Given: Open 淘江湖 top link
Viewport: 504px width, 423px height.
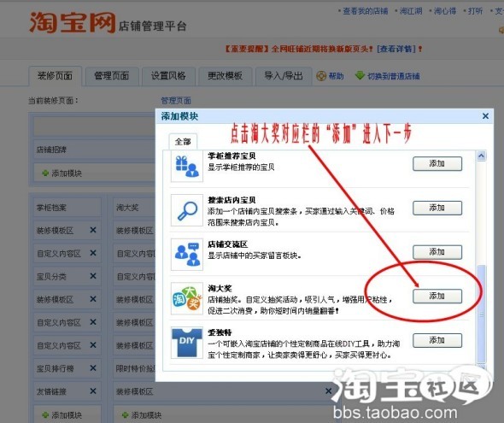Looking at the screenshot, I should pos(411,11).
